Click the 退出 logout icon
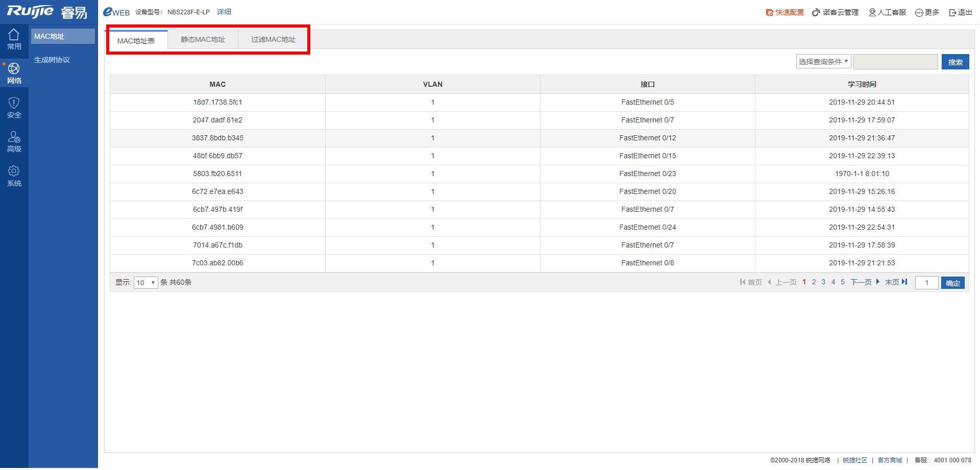The height and width of the screenshot is (470, 980). coord(952,12)
